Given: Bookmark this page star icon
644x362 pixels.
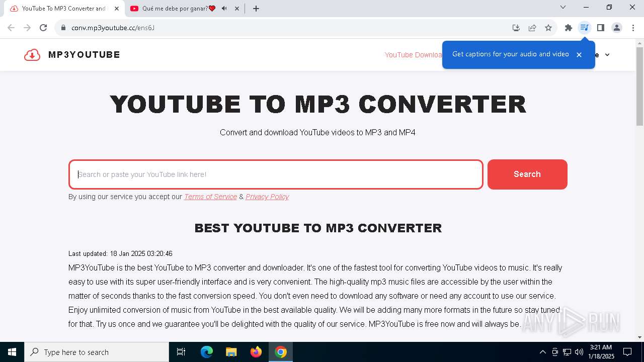Looking at the screenshot, I should pyautogui.click(x=548, y=28).
